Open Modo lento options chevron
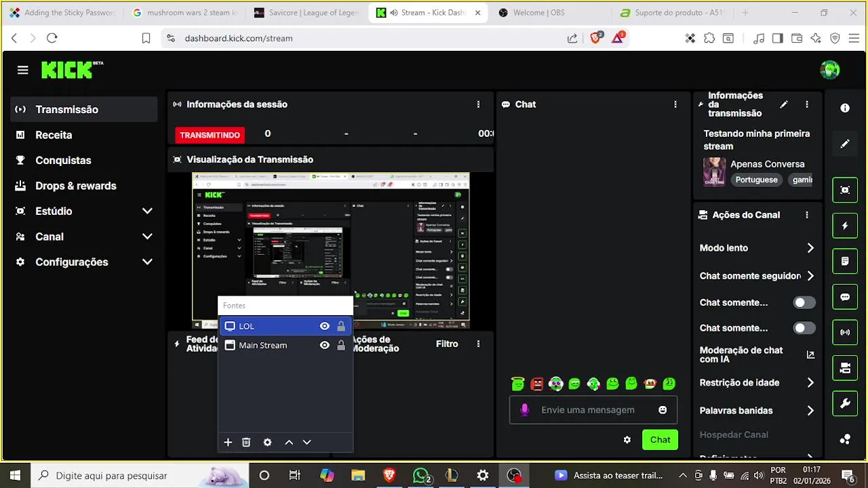This screenshot has width=868, height=488. coord(810,248)
